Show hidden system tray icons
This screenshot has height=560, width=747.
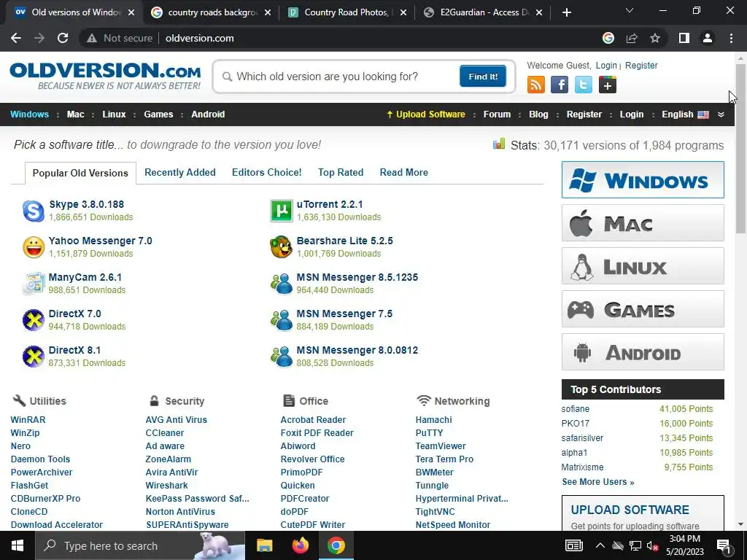tap(600, 545)
